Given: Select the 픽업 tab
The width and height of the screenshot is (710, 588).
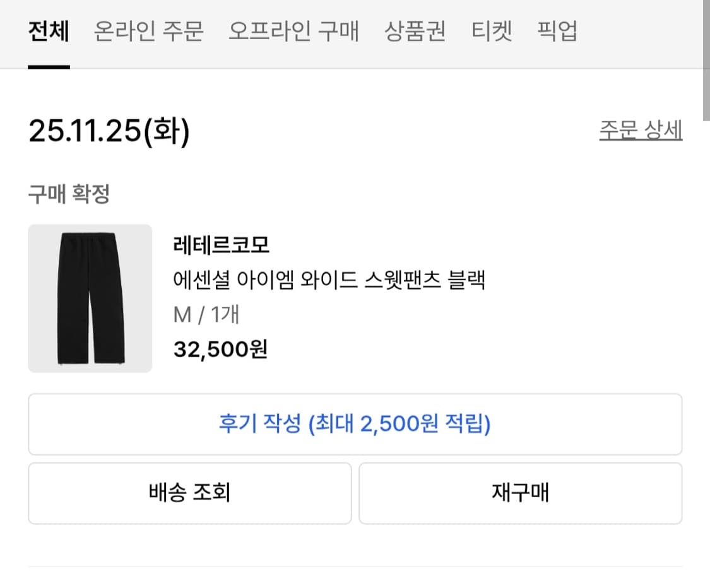Looking at the screenshot, I should (556, 32).
